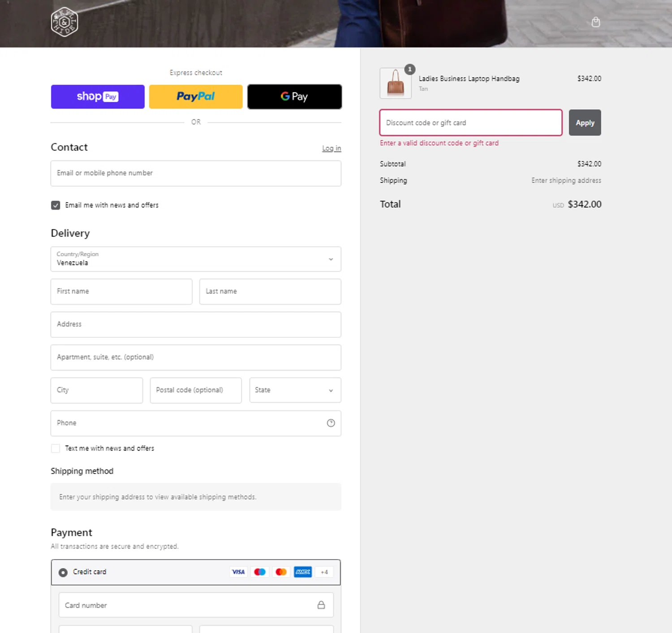Image resolution: width=672 pixels, height=633 pixels.
Task: Check Text me with news and offers
Action: point(56,448)
